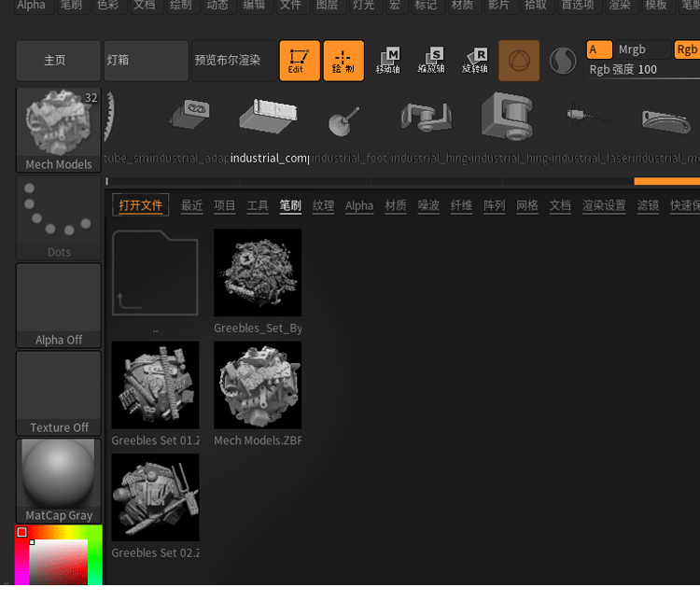
Task: Click the 打开文件 (Open File) button
Action: pyautogui.click(x=140, y=205)
